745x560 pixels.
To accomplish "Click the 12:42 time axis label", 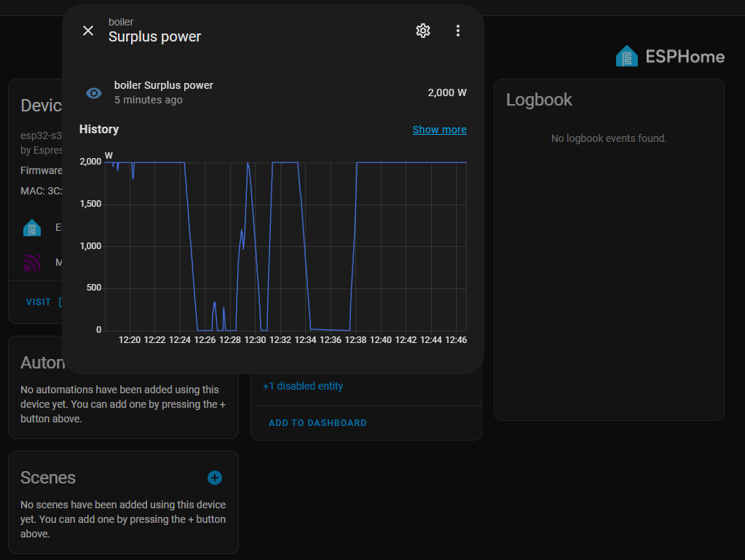I will click(406, 340).
